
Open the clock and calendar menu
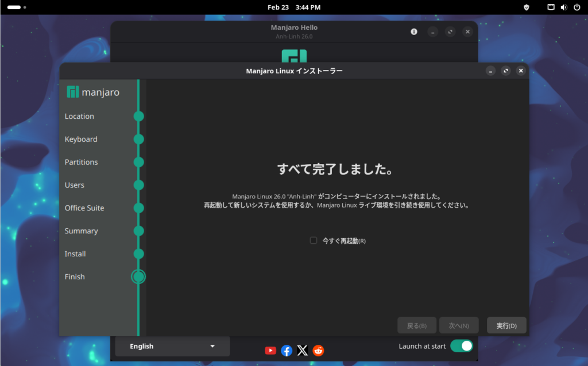(x=293, y=7)
